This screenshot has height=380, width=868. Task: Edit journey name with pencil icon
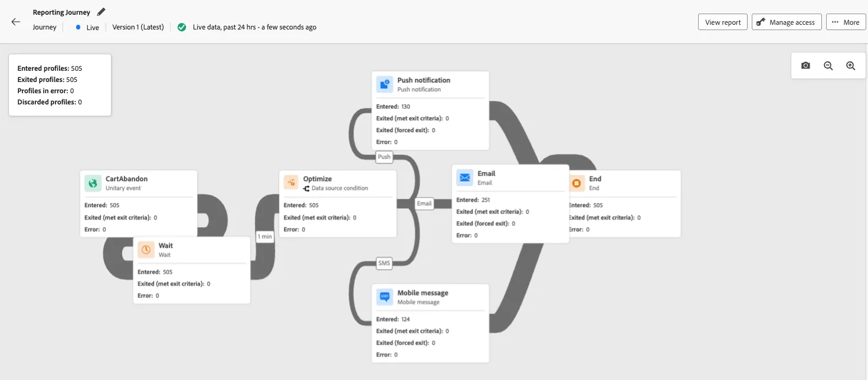pyautogui.click(x=101, y=12)
